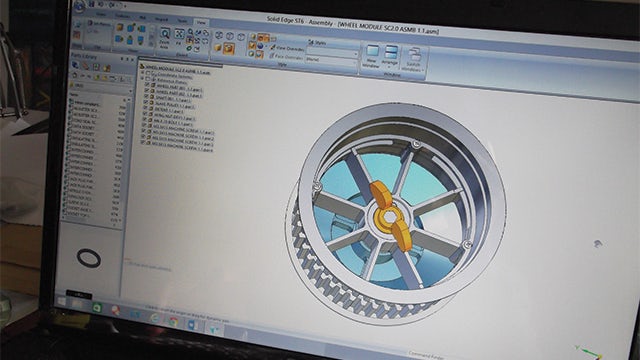Click the View Overrides button
This screenshot has width=640, height=360.
point(287,48)
